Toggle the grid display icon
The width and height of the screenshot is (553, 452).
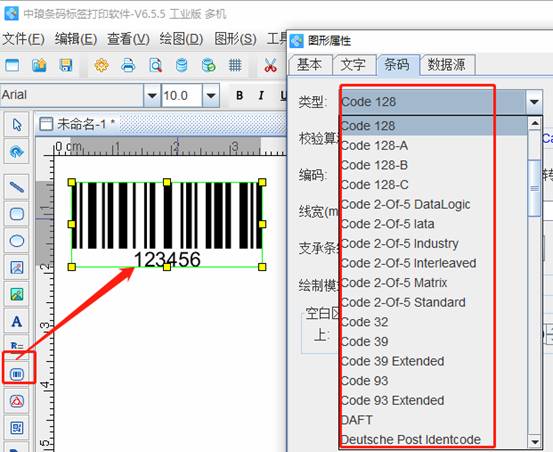tap(235, 66)
